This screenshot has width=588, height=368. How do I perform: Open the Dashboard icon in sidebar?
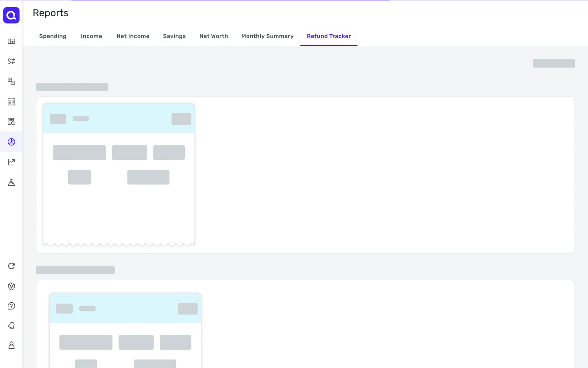[x=11, y=41]
